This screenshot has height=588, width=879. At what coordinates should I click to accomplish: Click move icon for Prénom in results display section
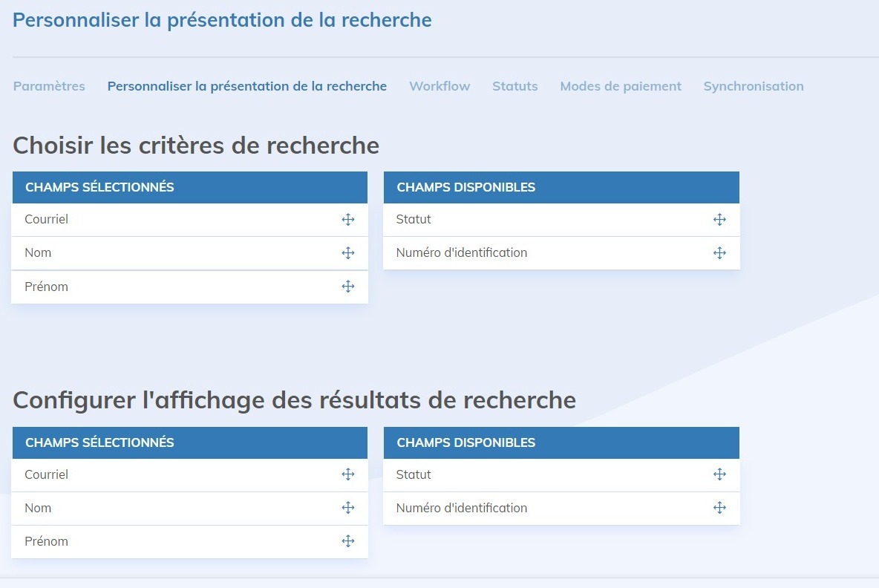[x=347, y=541]
